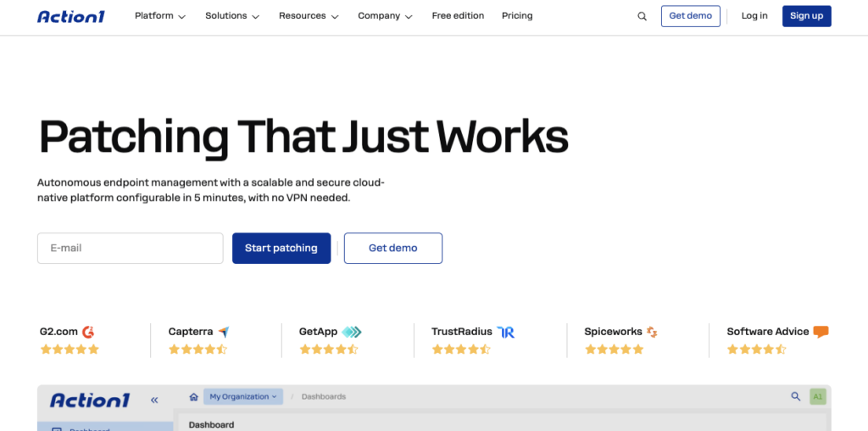Expand the Resources menu
The image size is (868, 431).
coord(309,16)
